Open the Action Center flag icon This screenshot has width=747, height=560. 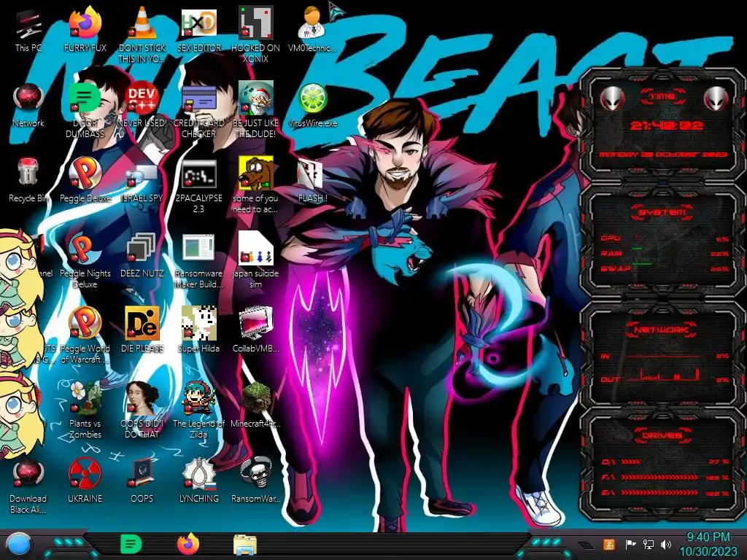(630, 544)
